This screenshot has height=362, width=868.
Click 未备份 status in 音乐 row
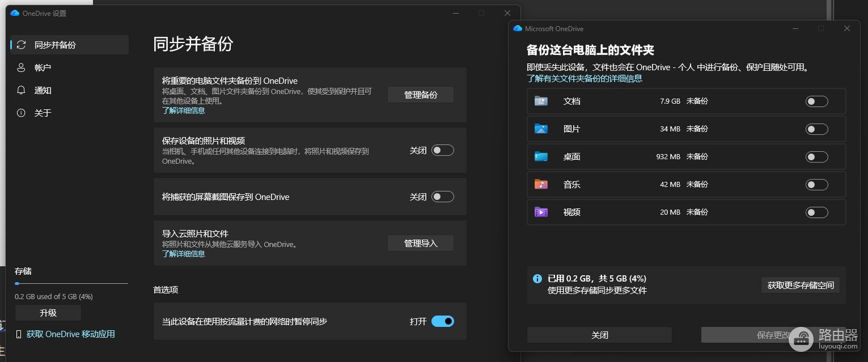(x=697, y=185)
